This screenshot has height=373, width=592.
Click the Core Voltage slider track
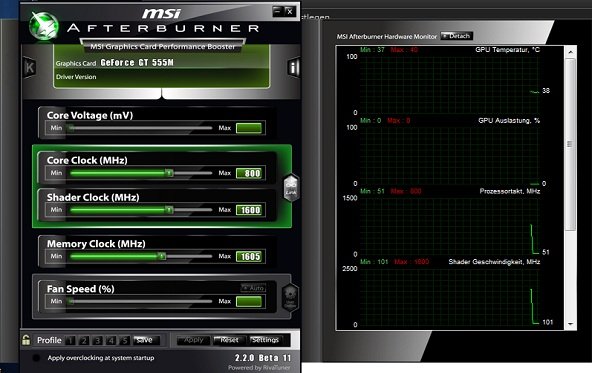click(140, 128)
